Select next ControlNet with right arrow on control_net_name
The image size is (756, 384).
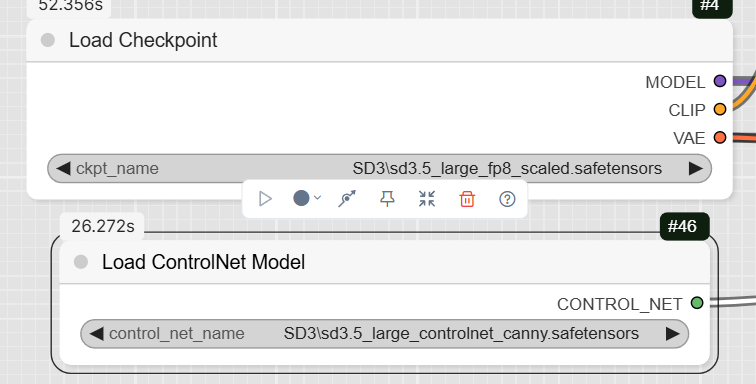point(673,333)
